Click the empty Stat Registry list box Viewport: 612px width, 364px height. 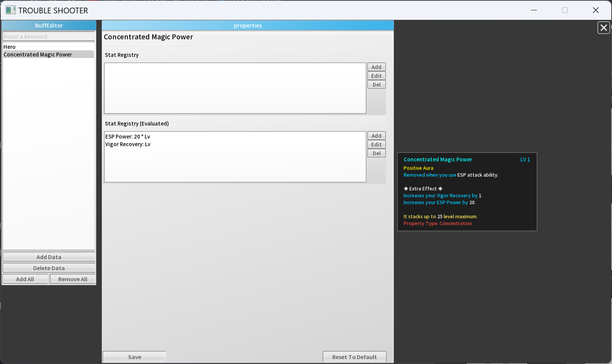pyautogui.click(x=235, y=88)
